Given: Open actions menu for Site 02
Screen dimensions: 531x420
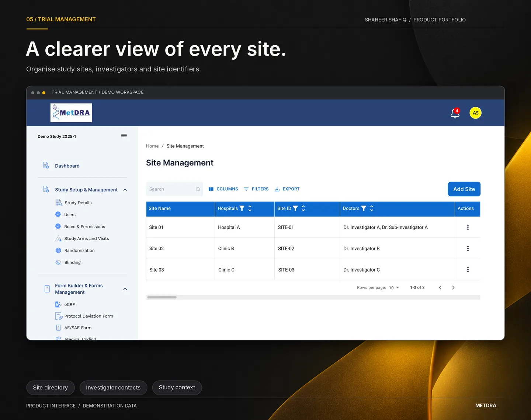Looking at the screenshot, I should pos(468,249).
